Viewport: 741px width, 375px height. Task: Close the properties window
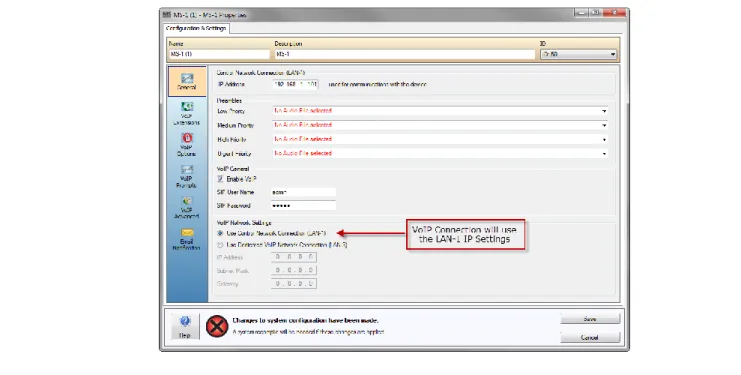click(614, 14)
